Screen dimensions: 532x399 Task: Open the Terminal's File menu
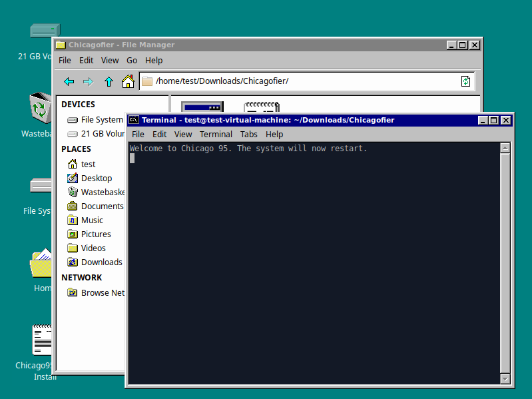[x=138, y=135]
